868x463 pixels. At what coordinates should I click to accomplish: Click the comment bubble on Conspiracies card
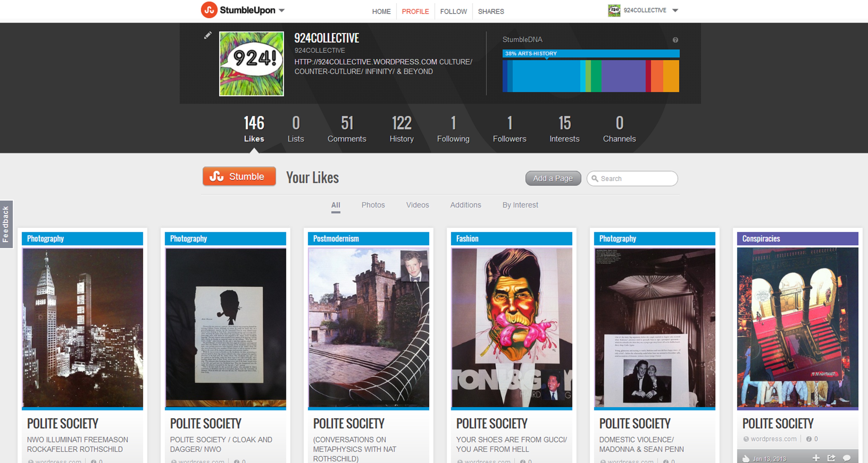click(x=846, y=458)
